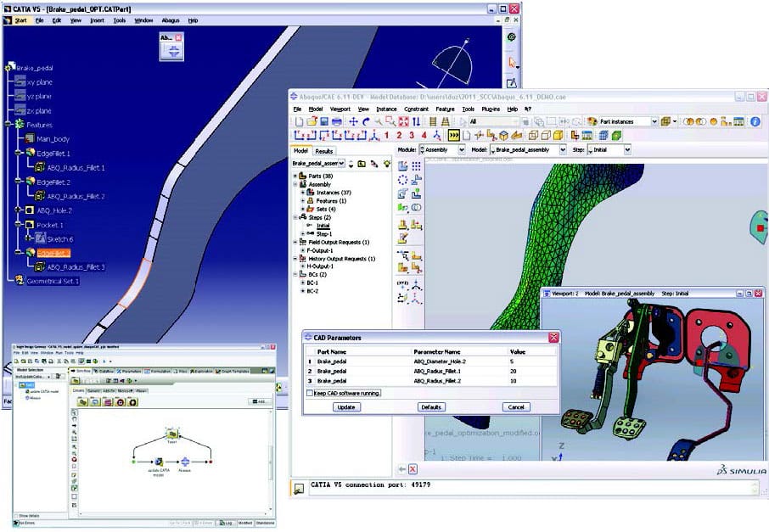Collapse the Steps (2) node
The image size is (769, 532).
point(295,217)
